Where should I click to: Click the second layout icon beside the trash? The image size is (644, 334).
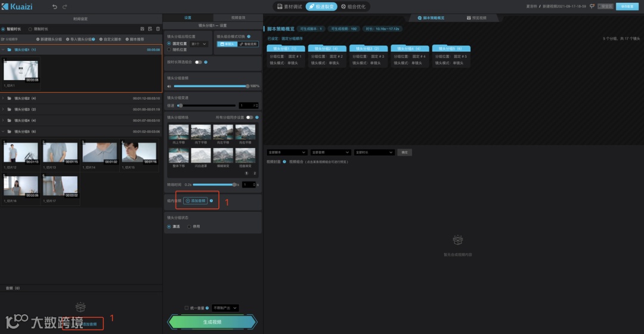coord(150,29)
